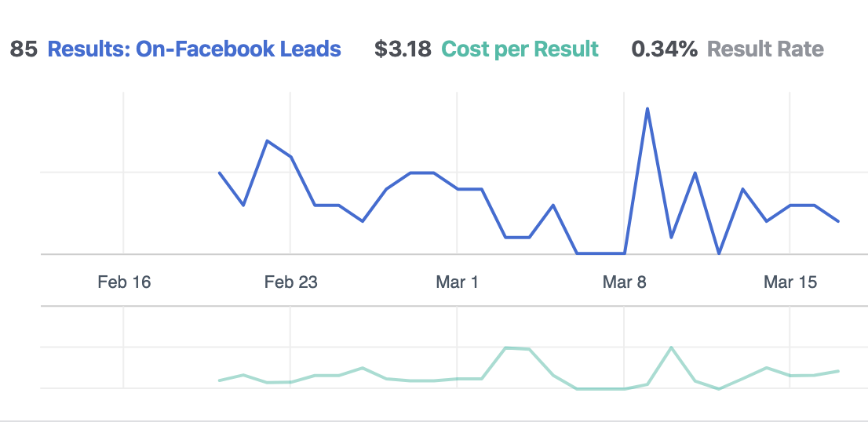The height and width of the screenshot is (422, 868).
Task: Click the Result Rate label
Action: pyautogui.click(x=766, y=49)
